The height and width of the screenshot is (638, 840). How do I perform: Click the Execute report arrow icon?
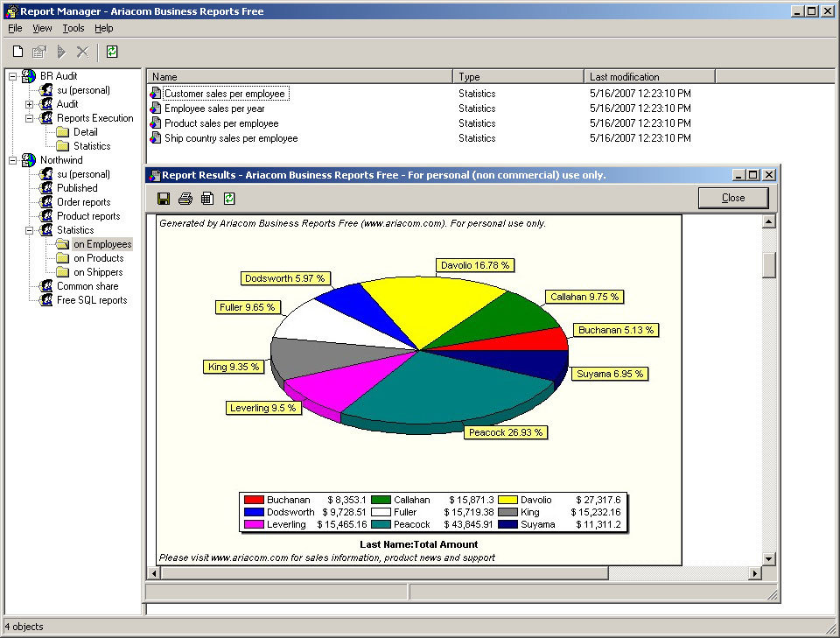click(x=61, y=52)
